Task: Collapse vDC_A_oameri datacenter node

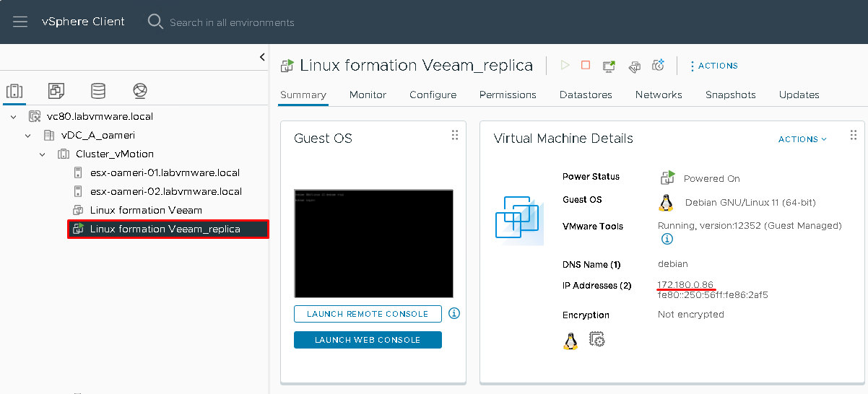Action: click(x=28, y=135)
